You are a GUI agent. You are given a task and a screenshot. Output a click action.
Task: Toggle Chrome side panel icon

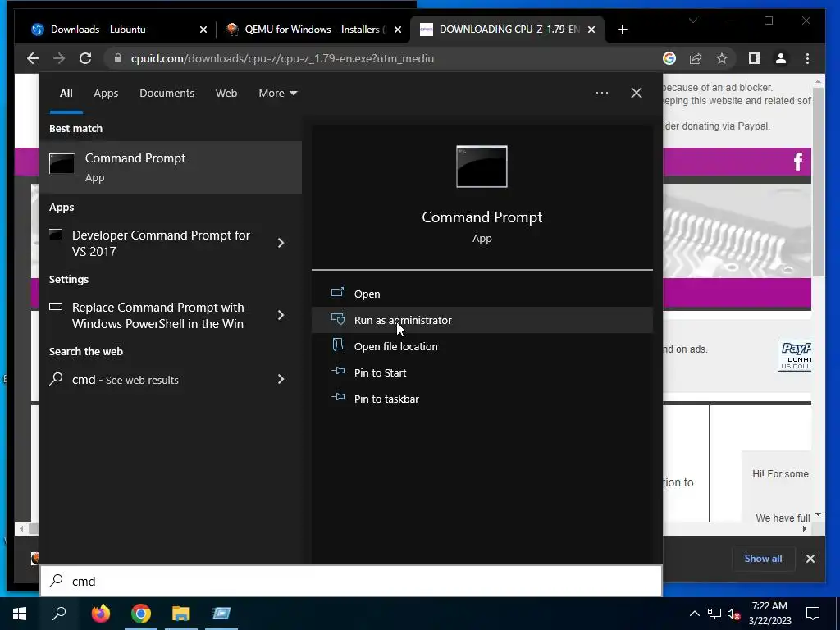[x=755, y=58]
